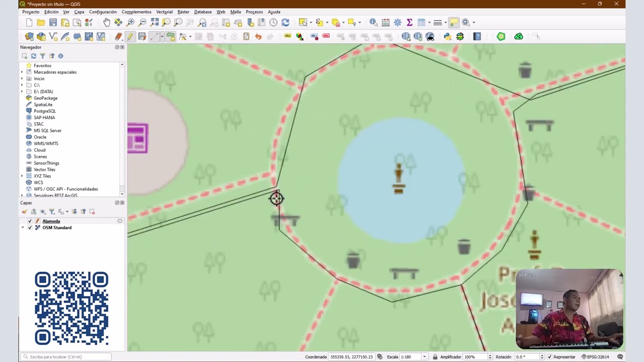Open the select features tool dropdown arrow

point(310,22)
